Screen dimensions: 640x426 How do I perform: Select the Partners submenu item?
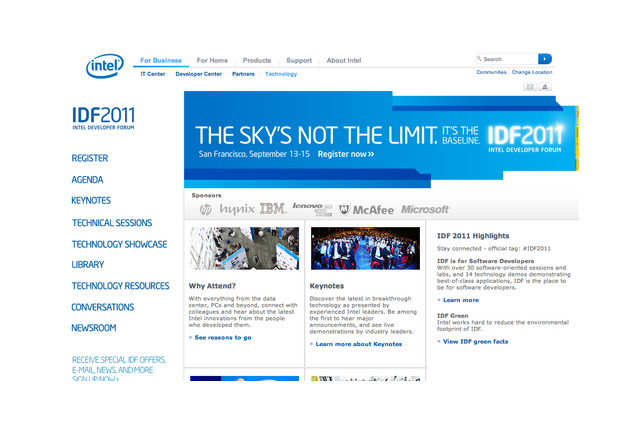click(x=243, y=74)
